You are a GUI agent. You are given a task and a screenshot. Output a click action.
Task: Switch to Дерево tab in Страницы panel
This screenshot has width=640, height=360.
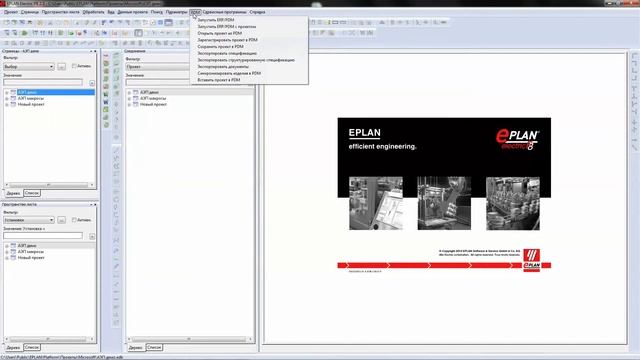click(x=13, y=193)
